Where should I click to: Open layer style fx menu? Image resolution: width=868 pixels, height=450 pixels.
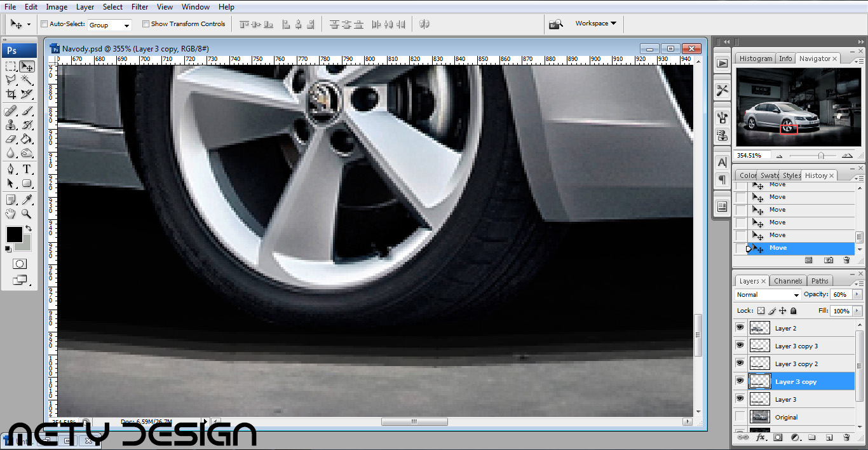tap(760, 437)
